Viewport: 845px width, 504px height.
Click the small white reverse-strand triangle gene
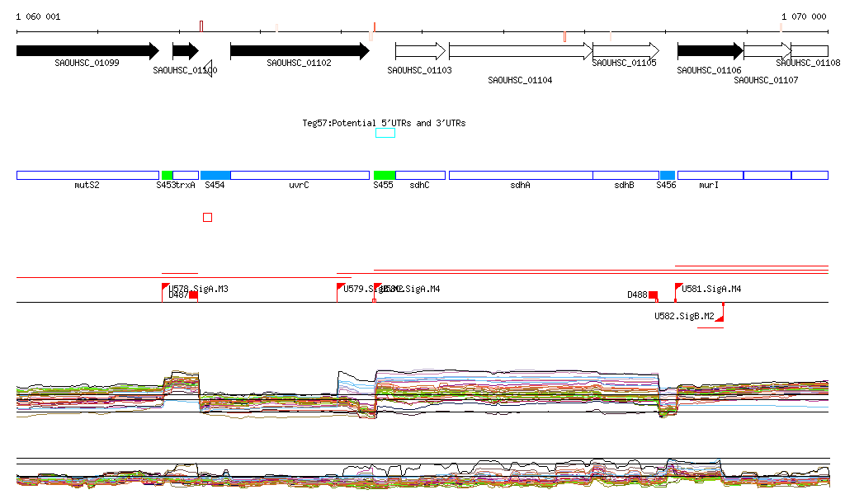coord(208,68)
